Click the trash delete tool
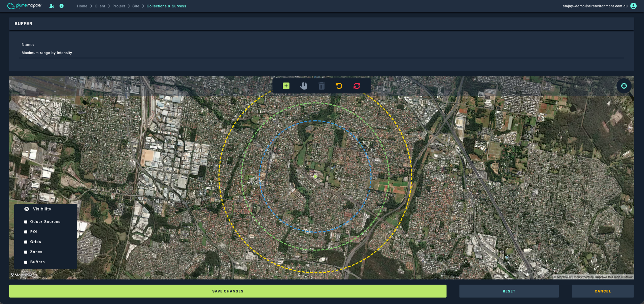Screen dimensions: 644x304 coord(321,86)
